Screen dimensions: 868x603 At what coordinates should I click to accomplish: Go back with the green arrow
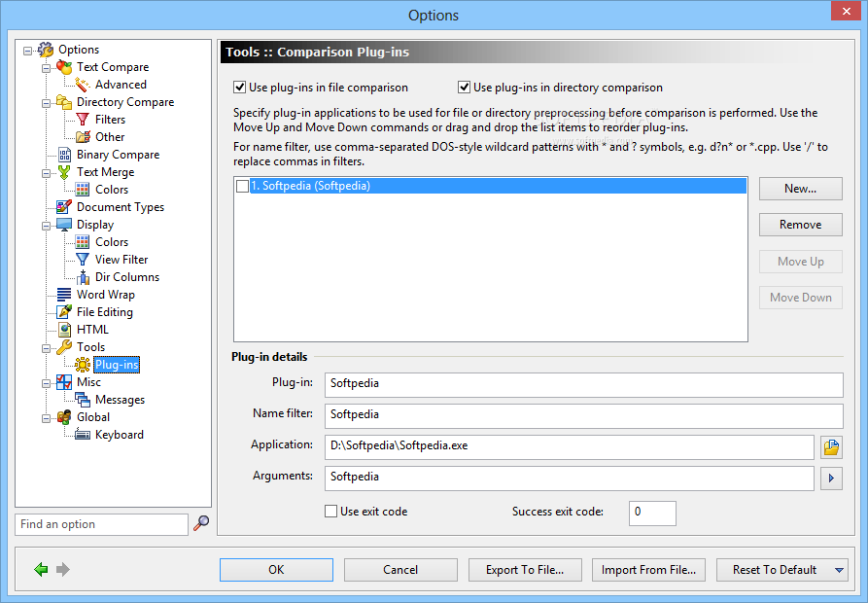click(x=41, y=569)
